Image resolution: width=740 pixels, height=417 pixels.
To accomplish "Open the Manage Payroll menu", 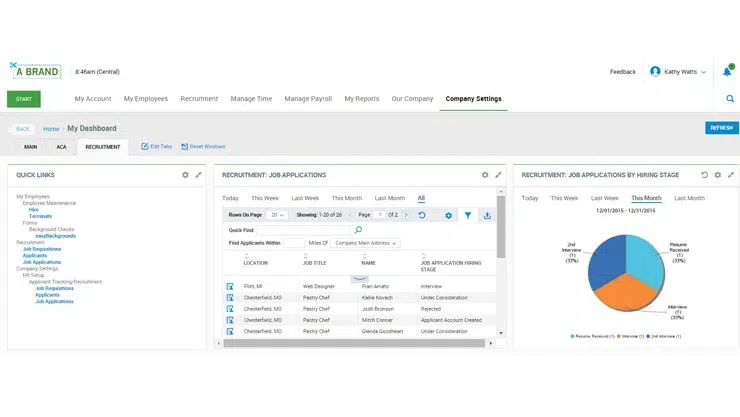I will 308,99.
